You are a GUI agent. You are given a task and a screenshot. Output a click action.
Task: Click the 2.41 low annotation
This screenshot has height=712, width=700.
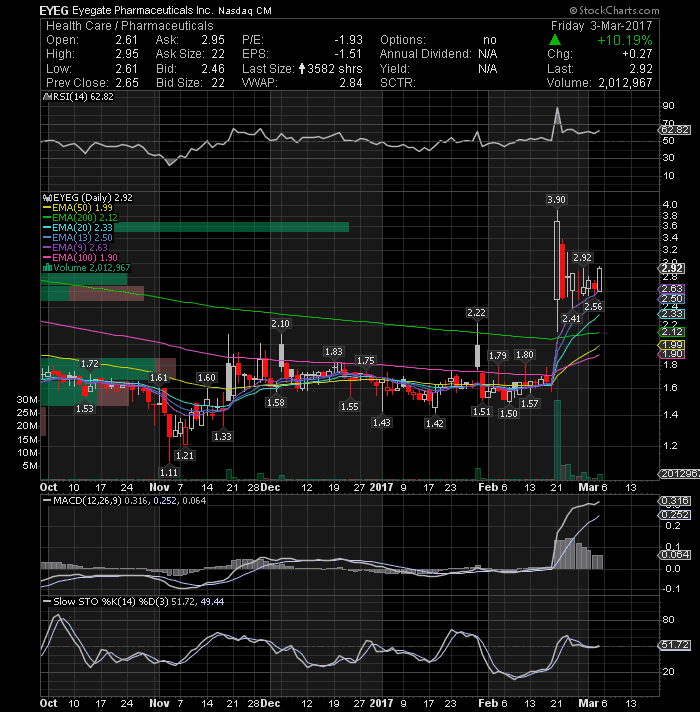[571, 318]
